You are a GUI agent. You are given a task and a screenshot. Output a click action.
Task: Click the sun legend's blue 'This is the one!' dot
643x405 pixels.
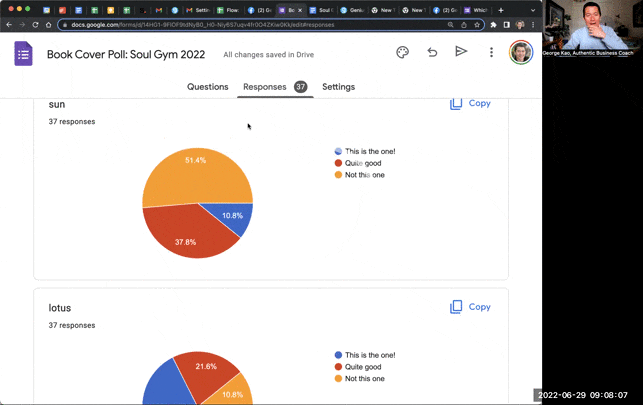[x=338, y=151]
